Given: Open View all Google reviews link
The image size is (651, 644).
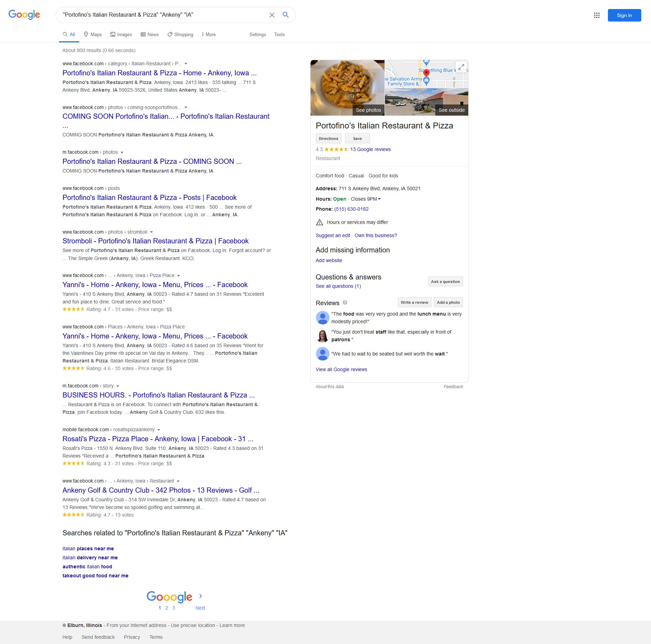Looking at the screenshot, I should pyautogui.click(x=341, y=369).
